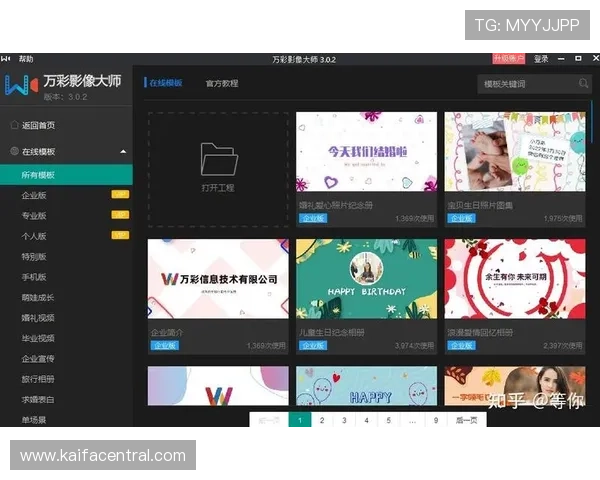
Task: Click the search magnifier icon
Action: point(583,83)
